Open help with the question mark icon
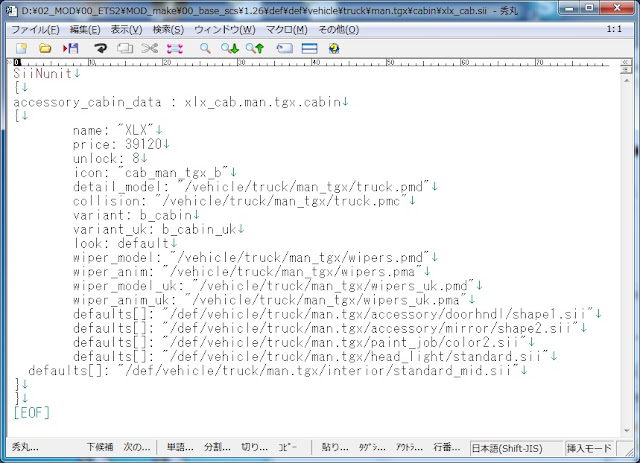Screen dimensions: 640x463 (334, 49)
